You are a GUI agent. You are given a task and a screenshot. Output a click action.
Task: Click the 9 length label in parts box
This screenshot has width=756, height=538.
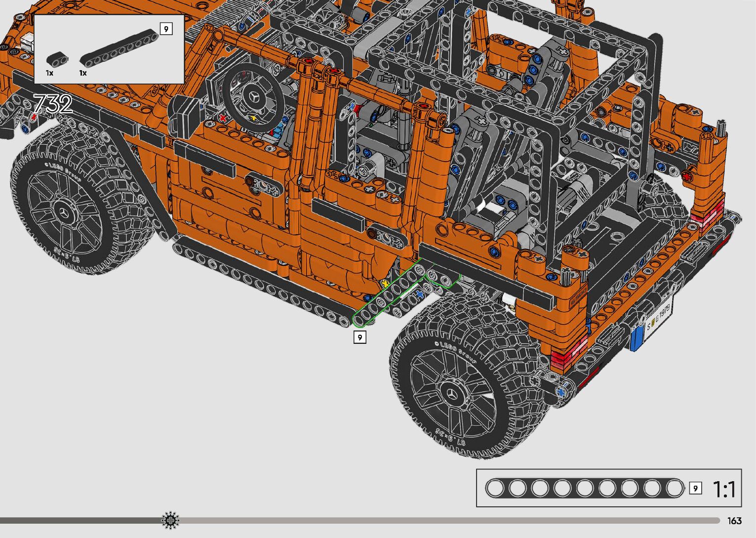(166, 29)
